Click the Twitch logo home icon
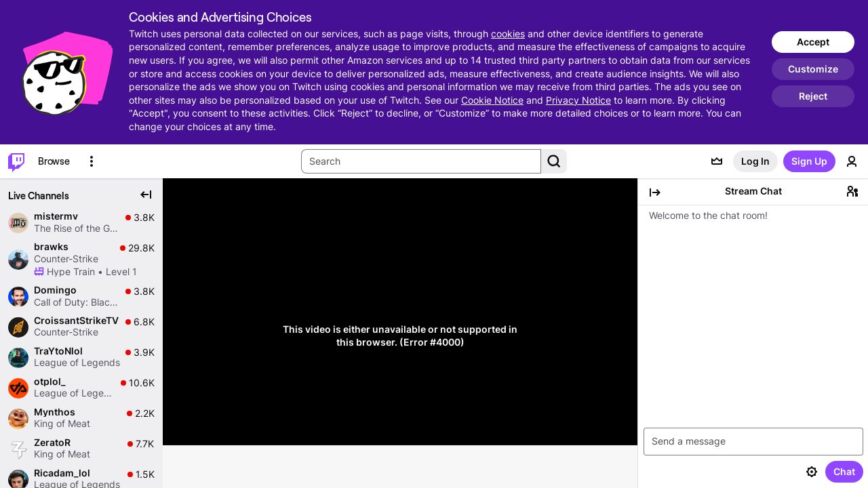 (16, 161)
